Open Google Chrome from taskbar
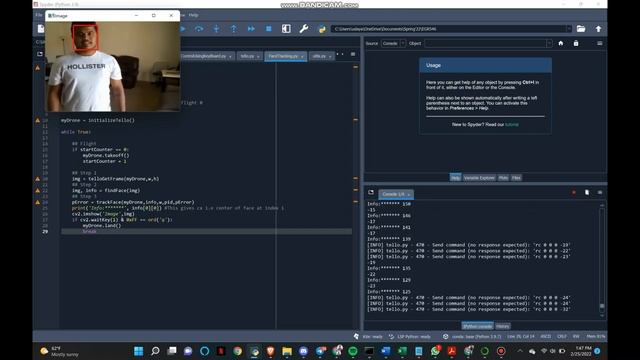This screenshot has height=360, width=640. 237,351
